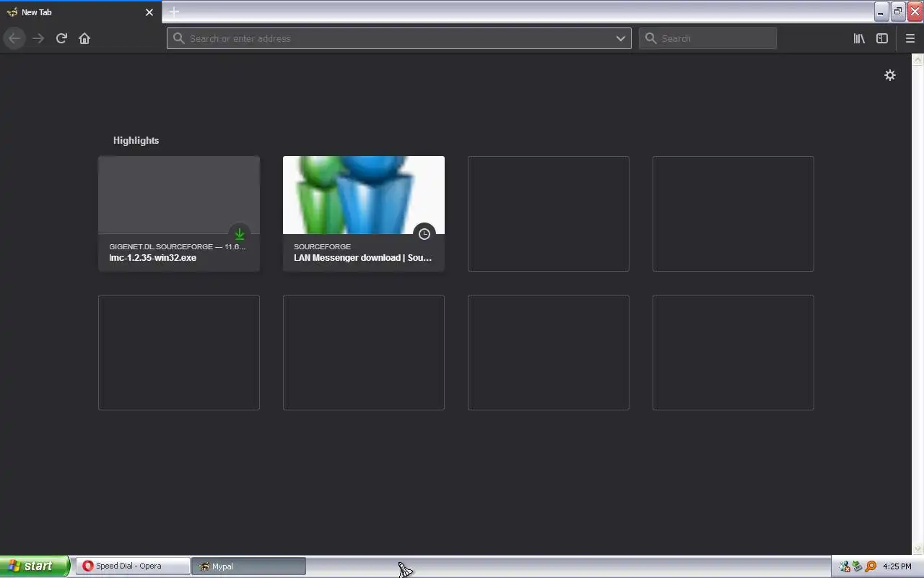The height and width of the screenshot is (578, 924).
Task: Expand the address bar history dropdown
Action: (620, 38)
